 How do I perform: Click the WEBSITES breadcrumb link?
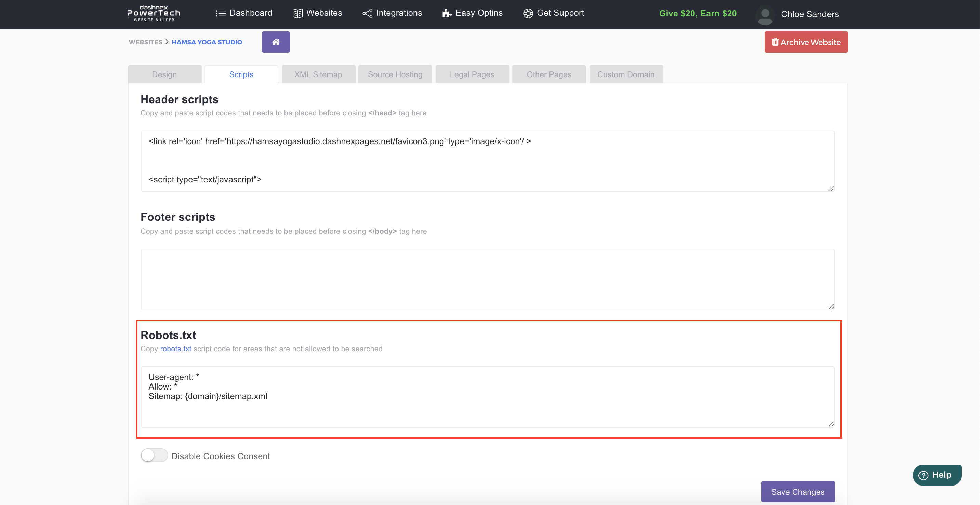pos(145,42)
